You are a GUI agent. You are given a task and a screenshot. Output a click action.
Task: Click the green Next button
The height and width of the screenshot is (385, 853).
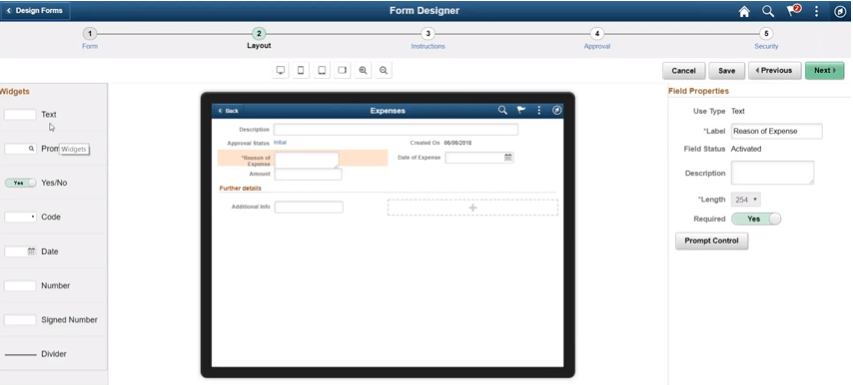(x=824, y=71)
